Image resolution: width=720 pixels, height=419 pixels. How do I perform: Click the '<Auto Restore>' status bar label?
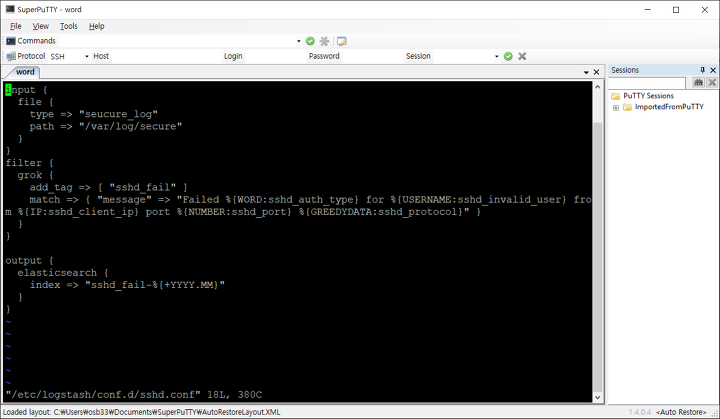pos(681,412)
